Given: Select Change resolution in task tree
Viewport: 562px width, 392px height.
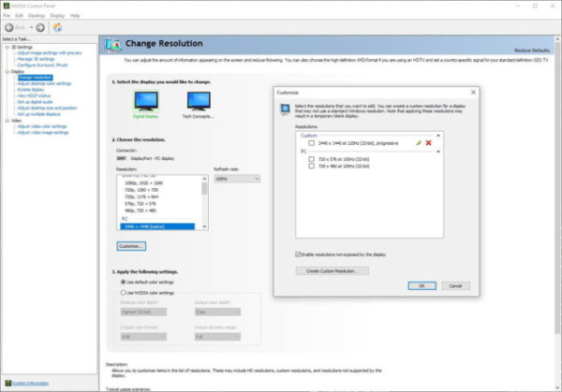Looking at the screenshot, I should click(35, 78).
